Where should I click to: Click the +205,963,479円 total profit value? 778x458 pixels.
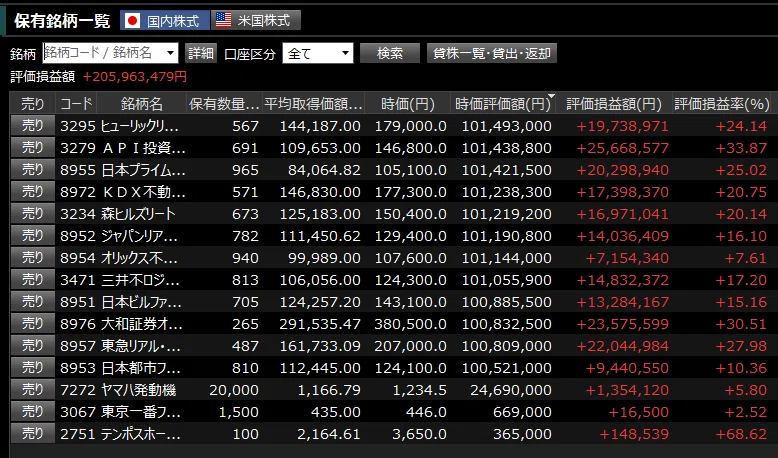click(134, 76)
